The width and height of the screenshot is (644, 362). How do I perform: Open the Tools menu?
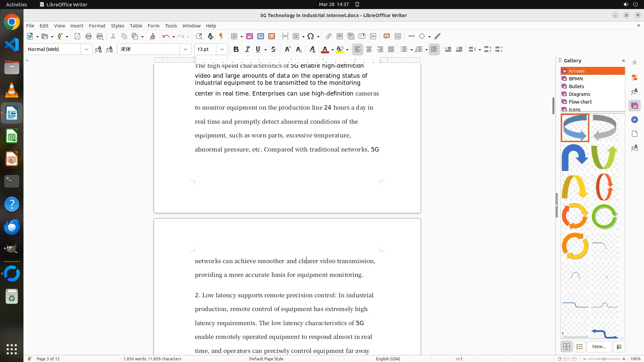click(x=171, y=25)
